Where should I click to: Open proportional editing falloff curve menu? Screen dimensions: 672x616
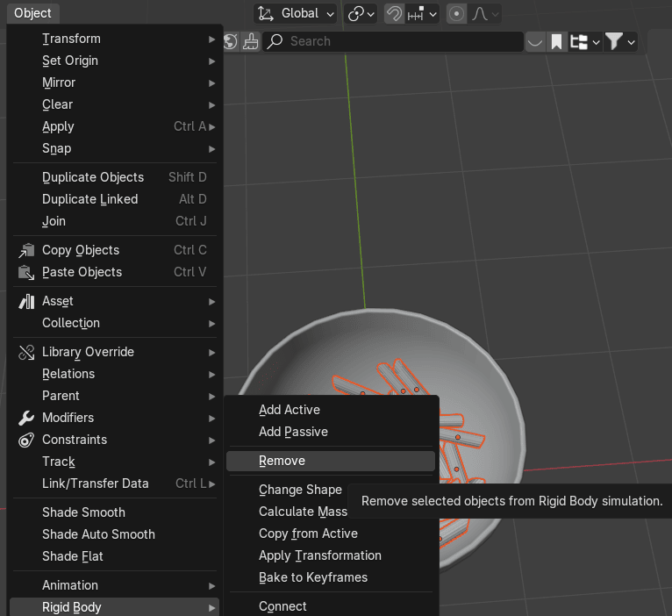tap(485, 14)
